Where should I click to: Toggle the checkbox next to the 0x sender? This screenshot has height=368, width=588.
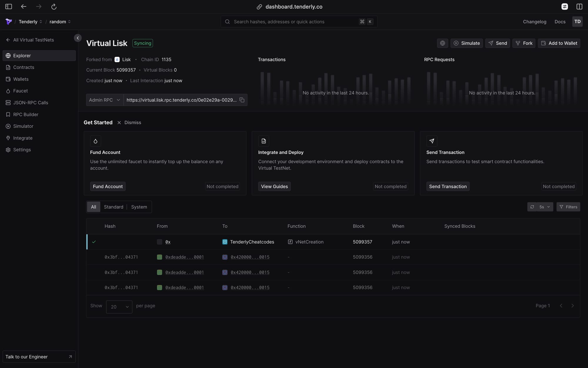click(x=159, y=242)
